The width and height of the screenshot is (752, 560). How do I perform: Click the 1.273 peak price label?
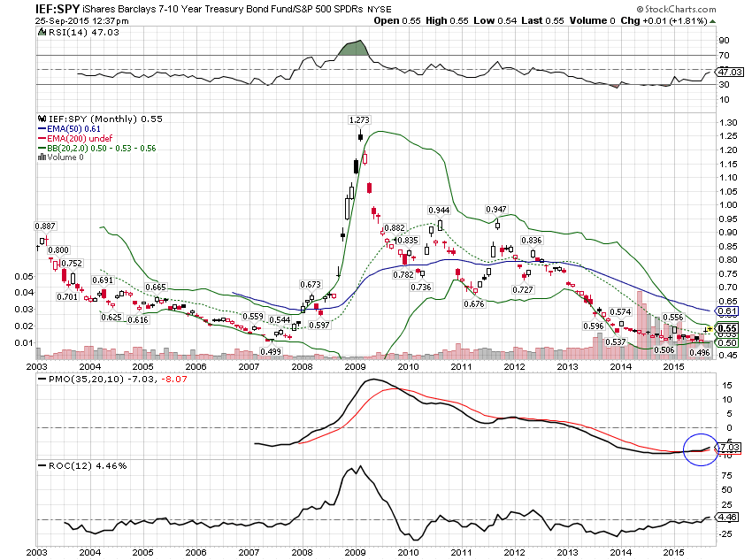coord(359,119)
